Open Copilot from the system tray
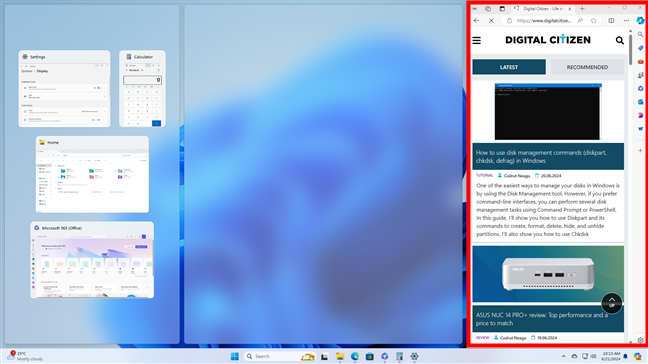The height and width of the screenshot is (364, 648). [637, 356]
